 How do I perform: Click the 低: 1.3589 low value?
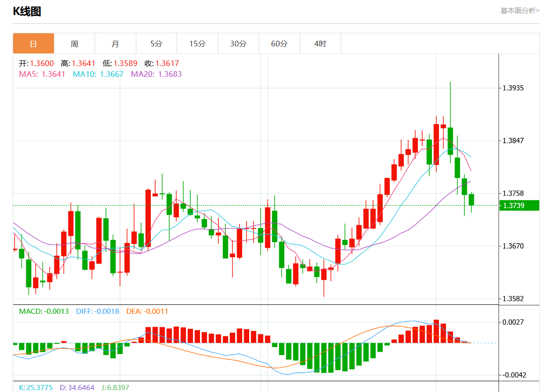click(120, 63)
